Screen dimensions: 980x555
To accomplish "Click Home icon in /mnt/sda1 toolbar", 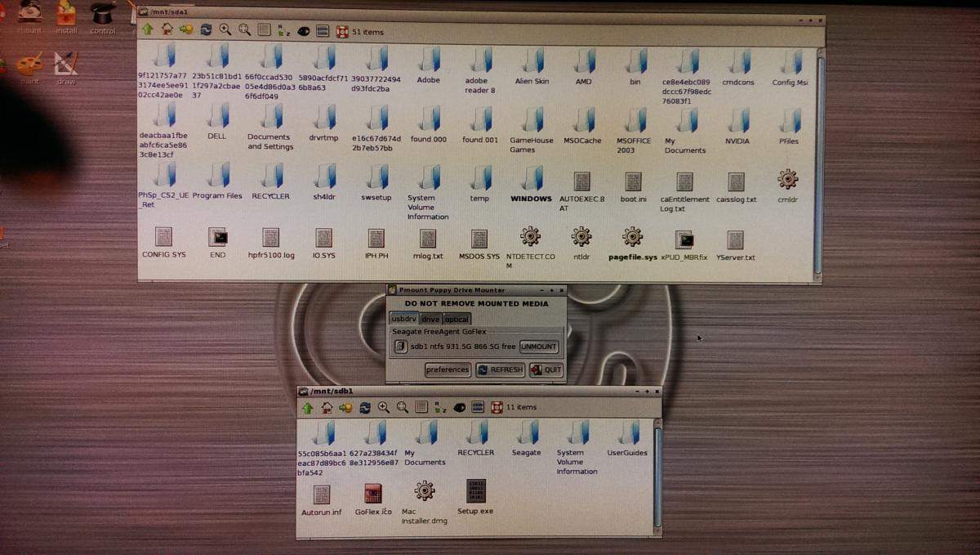I will click(167, 29).
